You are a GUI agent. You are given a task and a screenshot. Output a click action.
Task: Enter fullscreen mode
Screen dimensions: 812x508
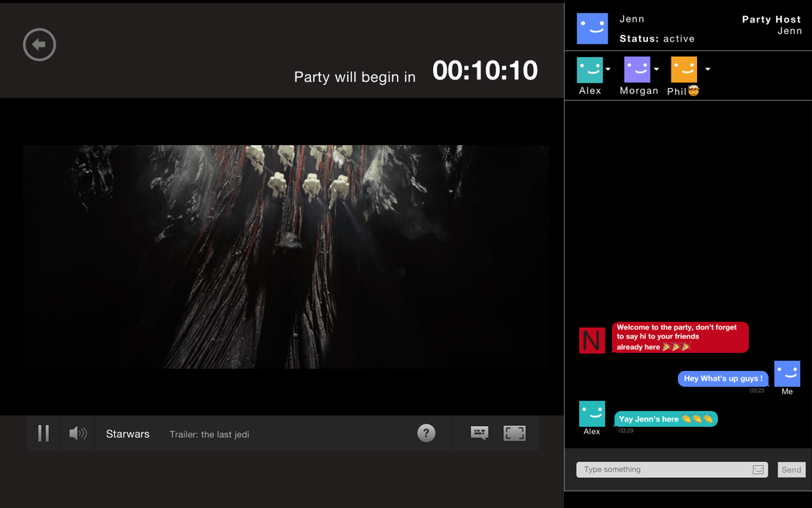click(x=514, y=433)
